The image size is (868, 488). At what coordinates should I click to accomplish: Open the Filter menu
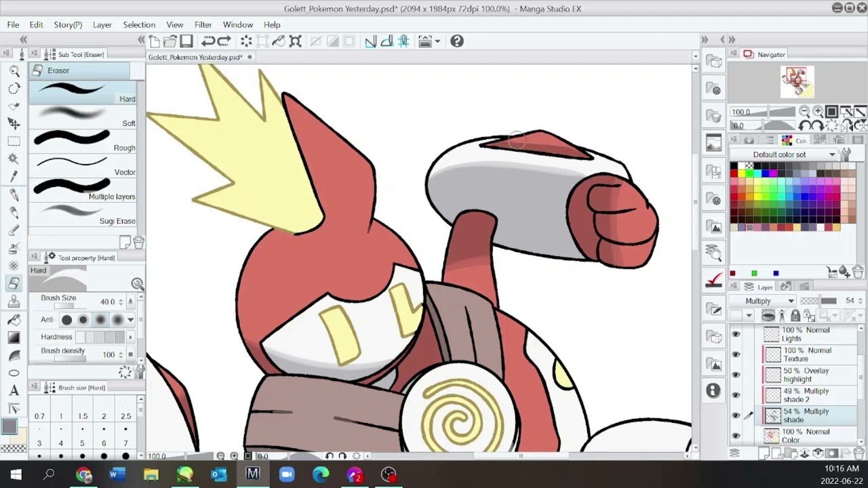(x=203, y=24)
